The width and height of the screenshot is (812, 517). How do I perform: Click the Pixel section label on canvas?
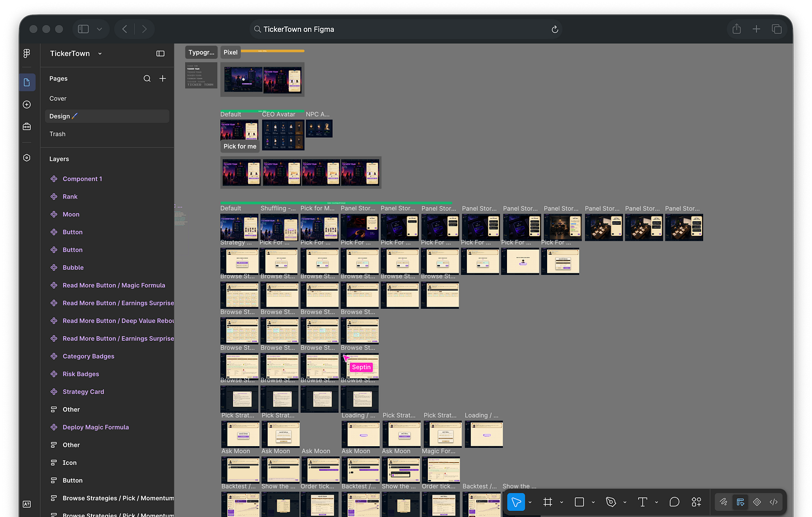coord(230,52)
